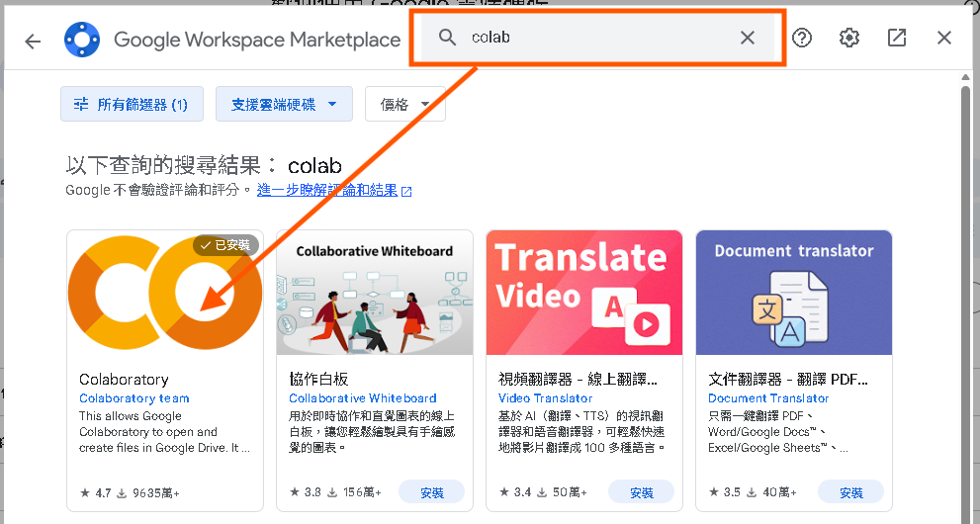Click the 文件翻譯器 - 翻譯 PDF card title
Screen dimensions: 980x524
[x=787, y=379]
